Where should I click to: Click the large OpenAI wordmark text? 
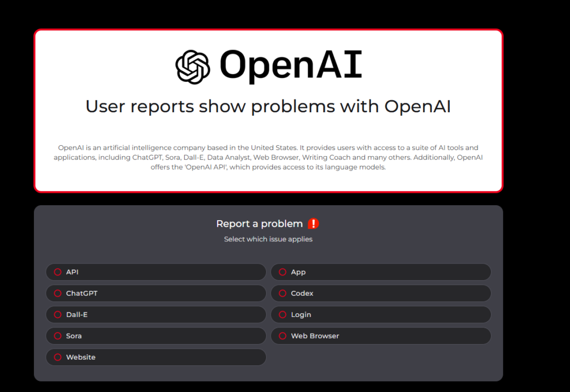pyautogui.click(x=291, y=65)
